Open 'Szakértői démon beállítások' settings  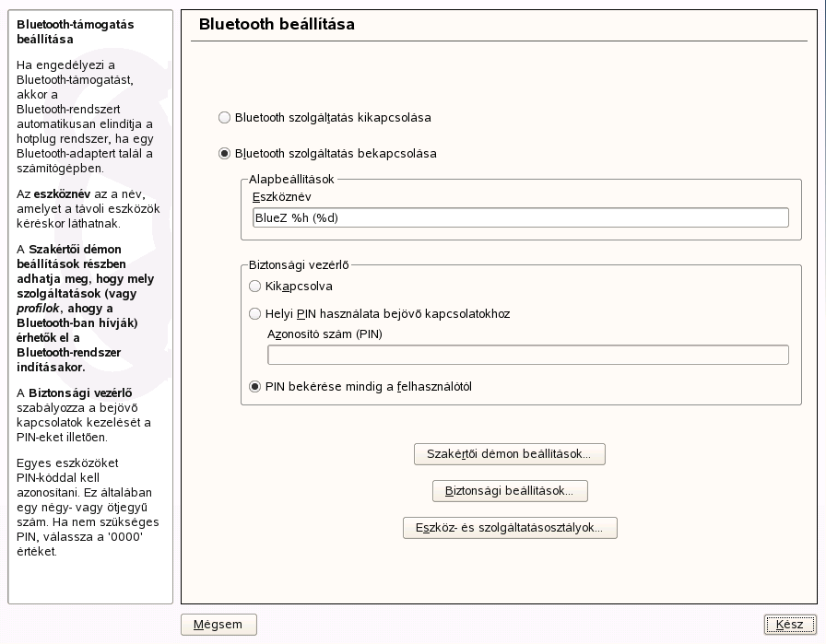[x=510, y=454]
